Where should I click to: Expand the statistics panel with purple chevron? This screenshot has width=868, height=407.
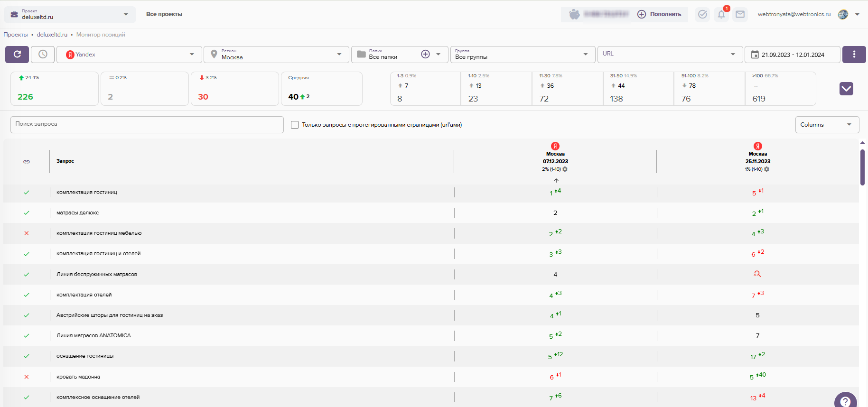coord(846,89)
